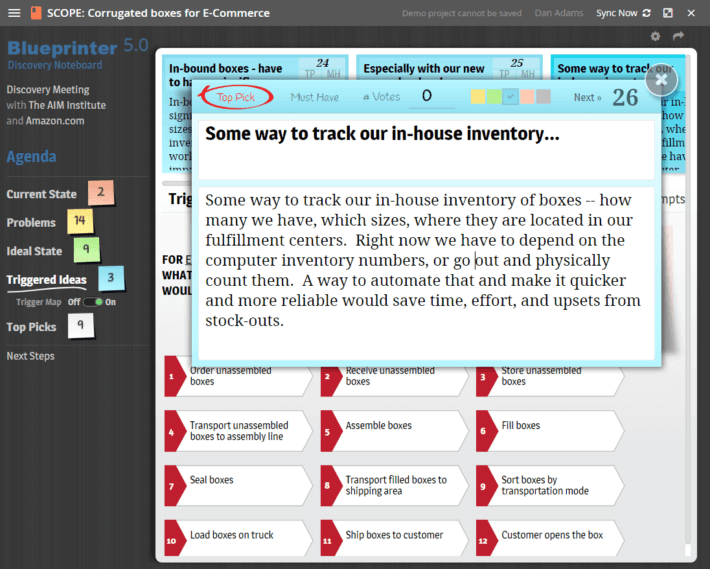Open the Ideal State agenda item
The width and height of the screenshot is (710, 569).
click(x=34, y=251)
